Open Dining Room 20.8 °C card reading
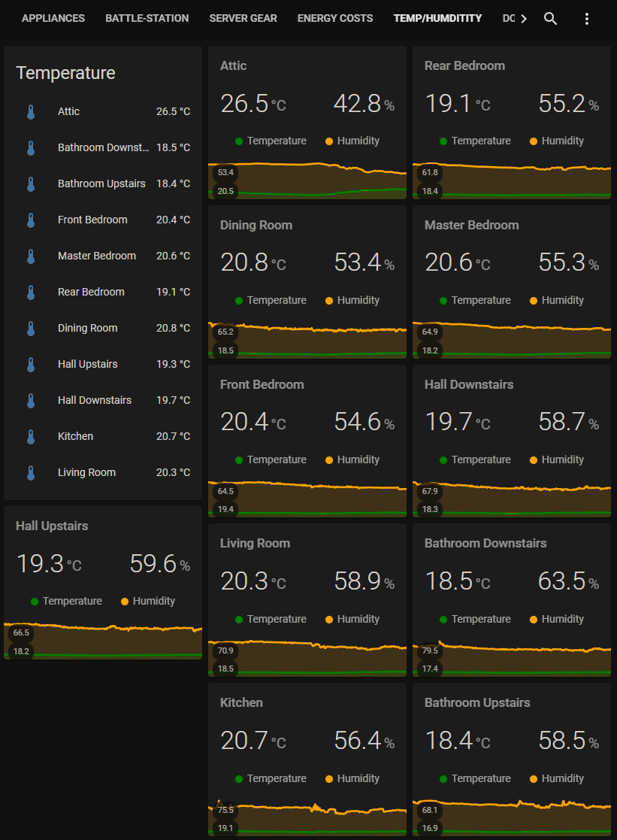Image resolution: width=617 pixels, height=840 pixels. [253, 263]
